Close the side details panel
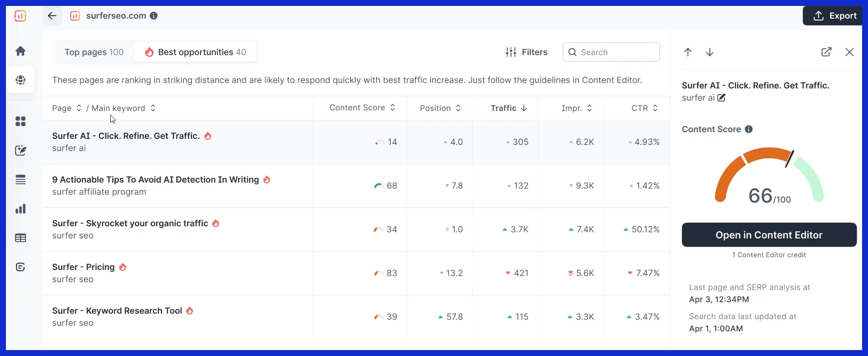 point(849,52)
